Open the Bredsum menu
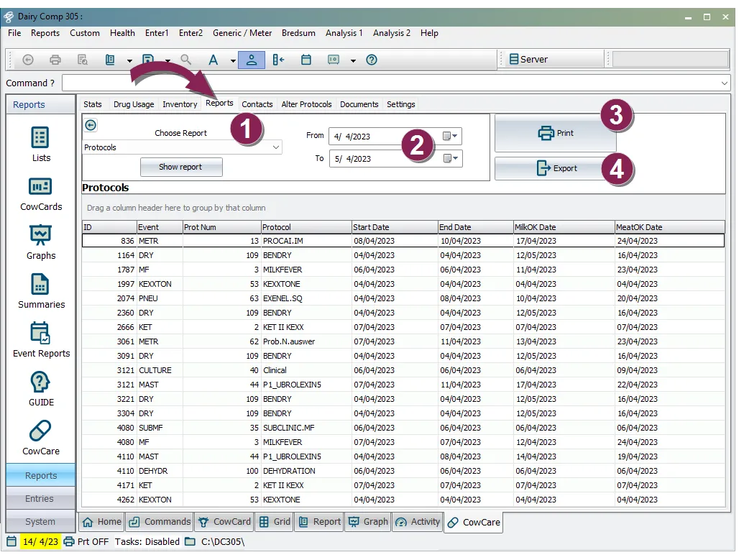 click(298, 33)
